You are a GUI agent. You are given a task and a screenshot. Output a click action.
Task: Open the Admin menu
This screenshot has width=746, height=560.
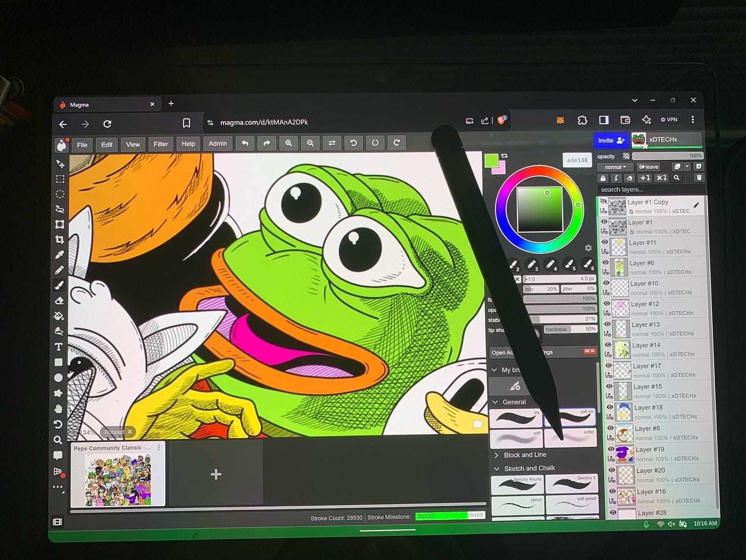click(218, 143)
